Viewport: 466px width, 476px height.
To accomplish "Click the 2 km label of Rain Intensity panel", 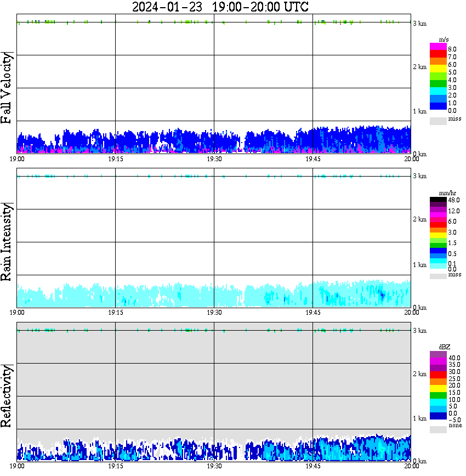I will pyautogui.click(x=420, y=219).
